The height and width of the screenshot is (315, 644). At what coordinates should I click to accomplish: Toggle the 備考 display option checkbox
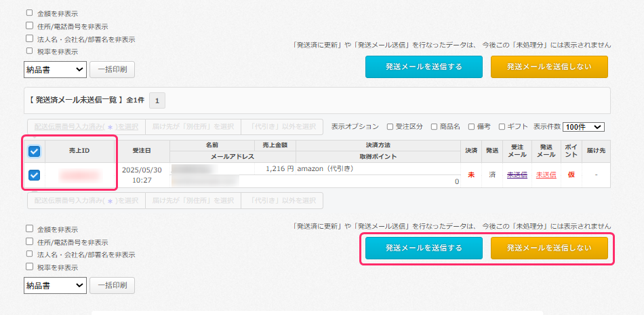click(471, 126)
